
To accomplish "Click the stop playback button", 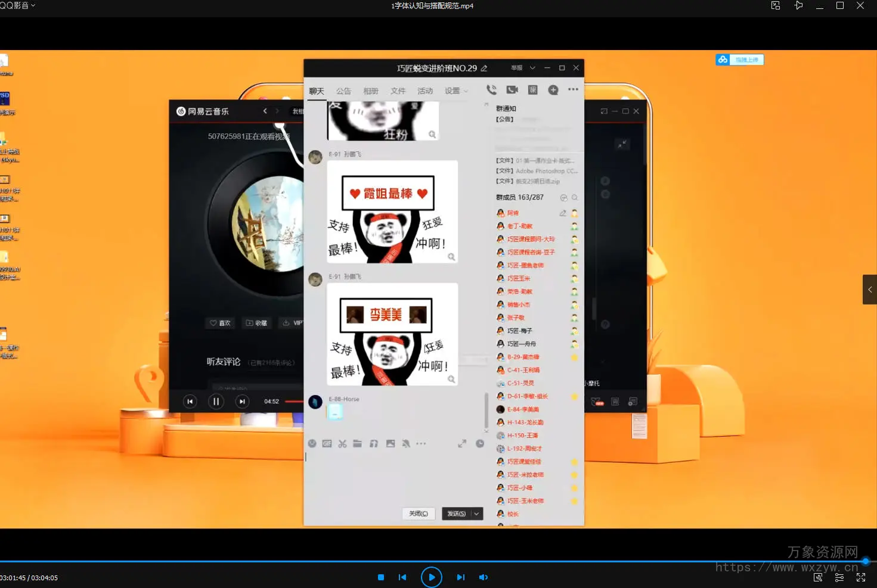I will 381,577.
